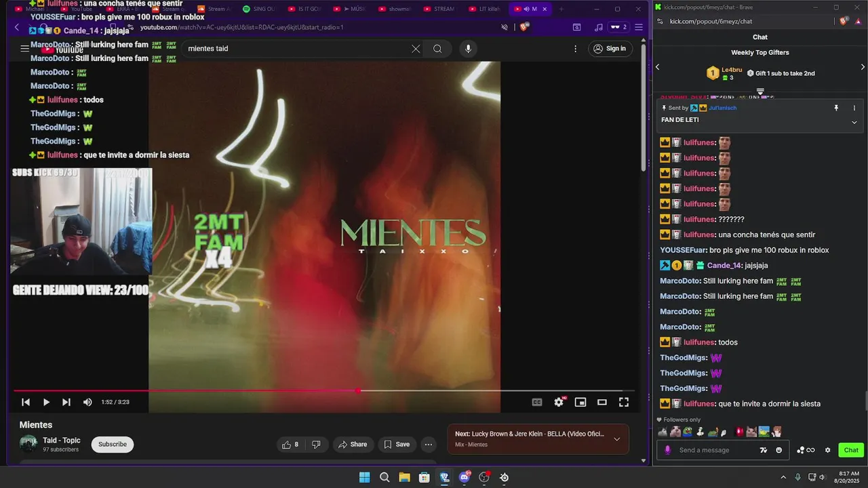868x488 pixels.
Task: Open the YouTube hamburger guide menu
Action: 25,49
